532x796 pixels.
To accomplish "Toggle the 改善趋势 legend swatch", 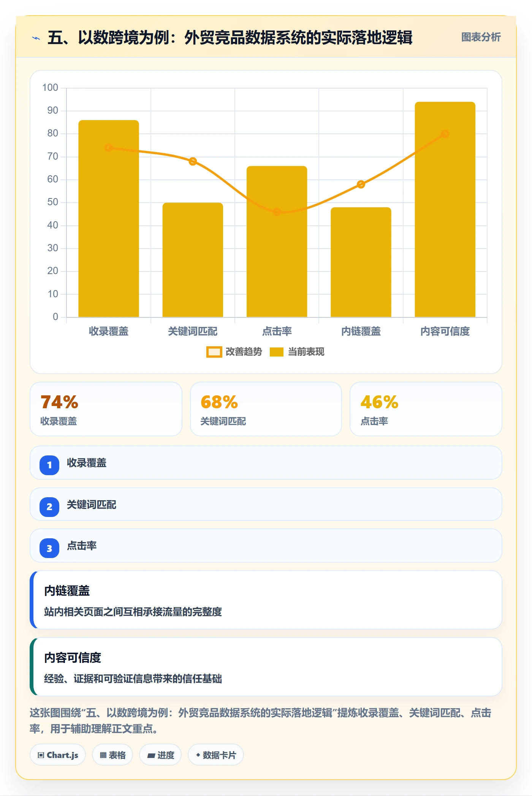I will tap(214, 352).
